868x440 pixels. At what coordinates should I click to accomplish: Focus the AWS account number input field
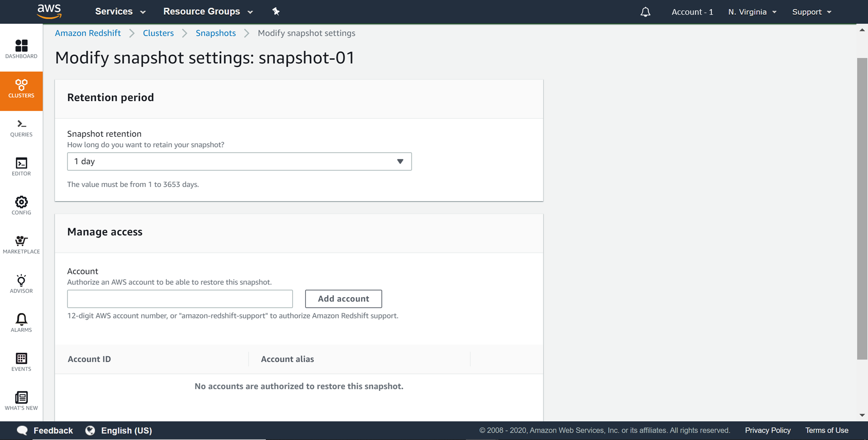click(180, 299)
